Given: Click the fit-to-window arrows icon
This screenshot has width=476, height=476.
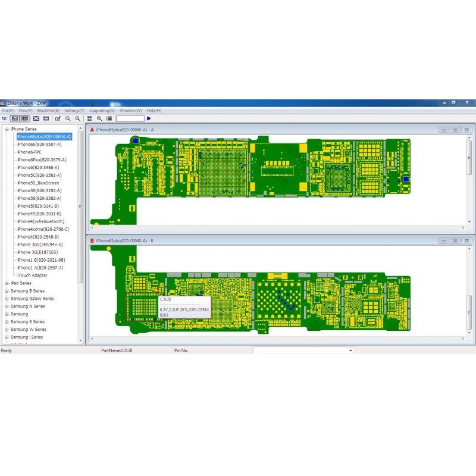Looking at the screenshot, I should point(36,118).
